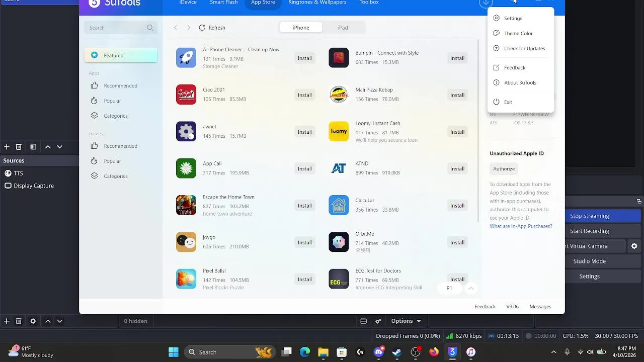Click the page-up chevron next to P1
644x362 pixels.
pos(471,288)
